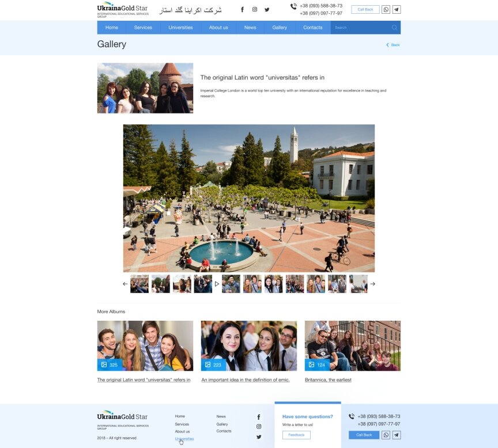Click the album cover photo with red tower
Viewport: 498px width, 448px height.
145,88
